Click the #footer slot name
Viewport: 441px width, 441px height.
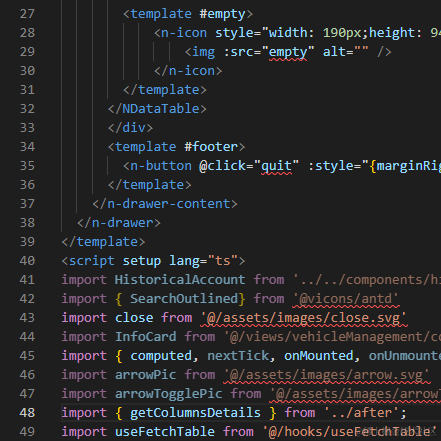click(x=211, y=147)
